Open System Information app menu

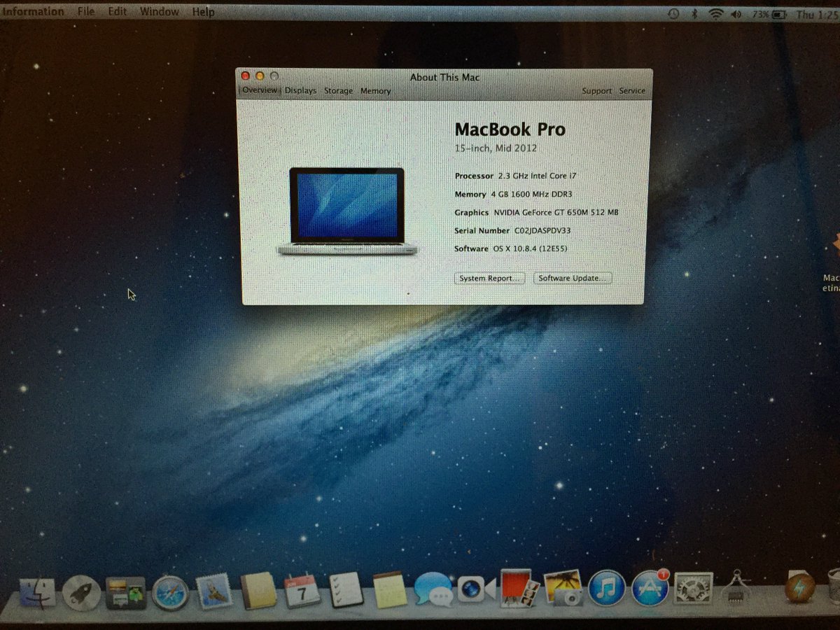[32, 11]
